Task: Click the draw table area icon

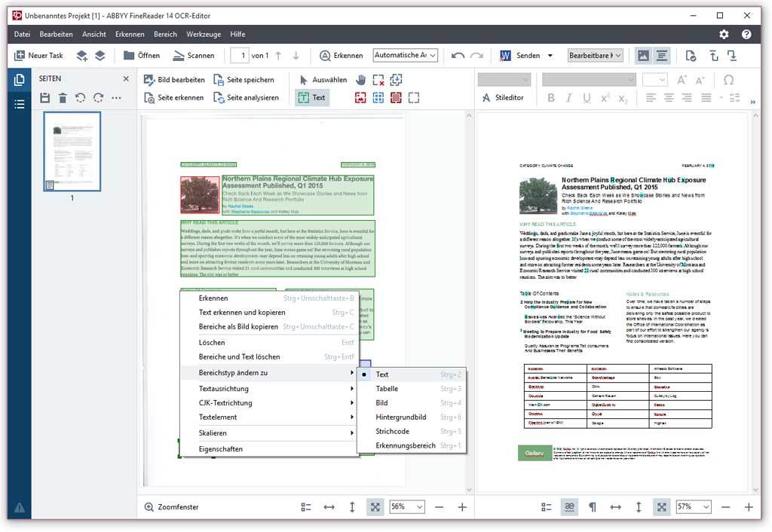Action: pyautogui.click(x=378, y=97)
